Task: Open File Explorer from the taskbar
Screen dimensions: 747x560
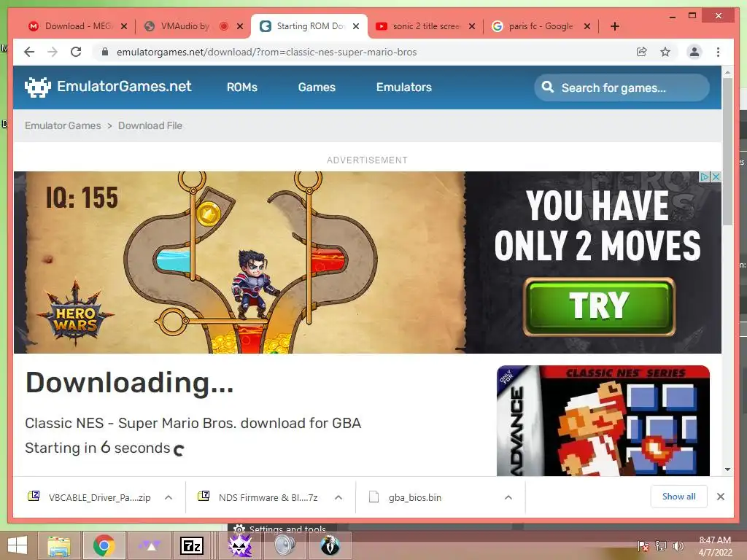Action: point(59,545)
